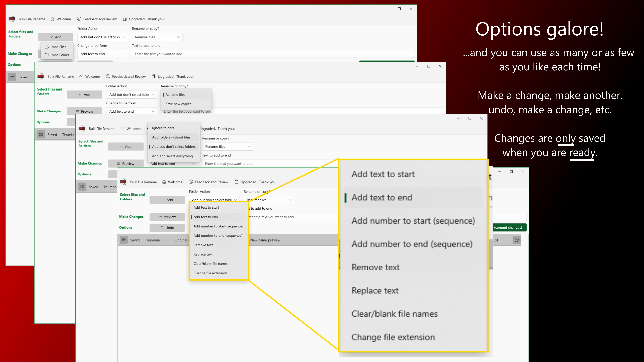The height and width of the screenshot is (362, 644).
Task: Click the Welcome home icon in front window
Action: [164, 182]
